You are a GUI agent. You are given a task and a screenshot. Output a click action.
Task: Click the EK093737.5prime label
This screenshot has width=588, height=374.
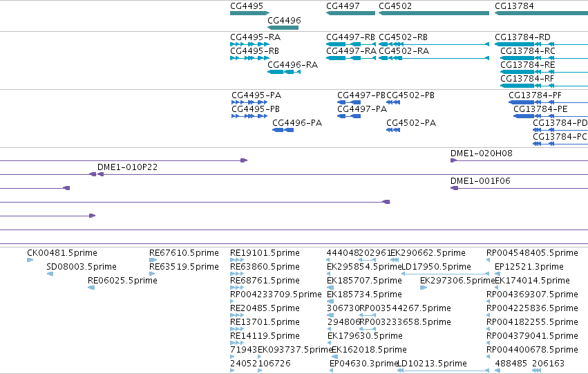click(x=296, y=350)
